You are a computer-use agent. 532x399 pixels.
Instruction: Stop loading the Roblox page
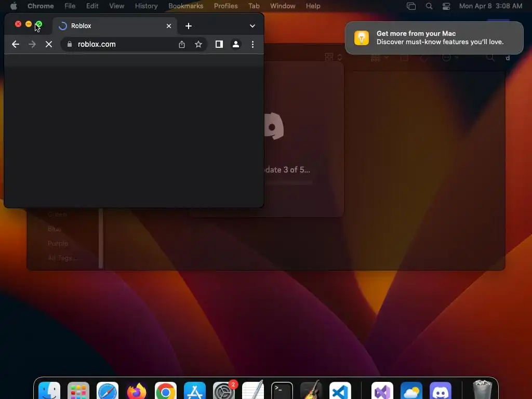tap(49, 44)
